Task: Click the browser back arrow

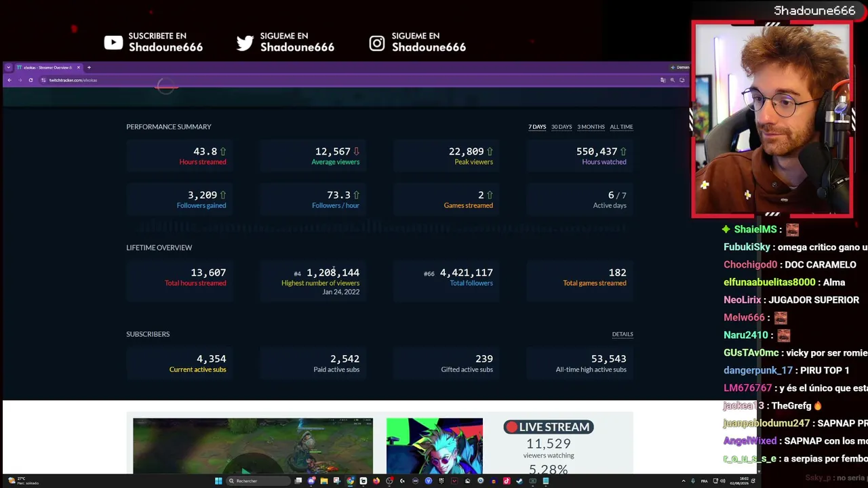Action: (x=9, y=80)
